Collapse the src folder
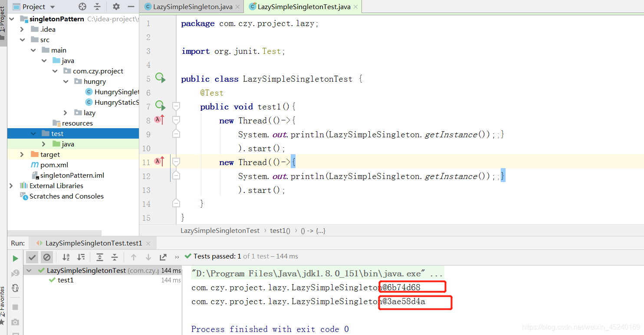Viewport: 644px width, 335px height. click(x=22, y=40)
